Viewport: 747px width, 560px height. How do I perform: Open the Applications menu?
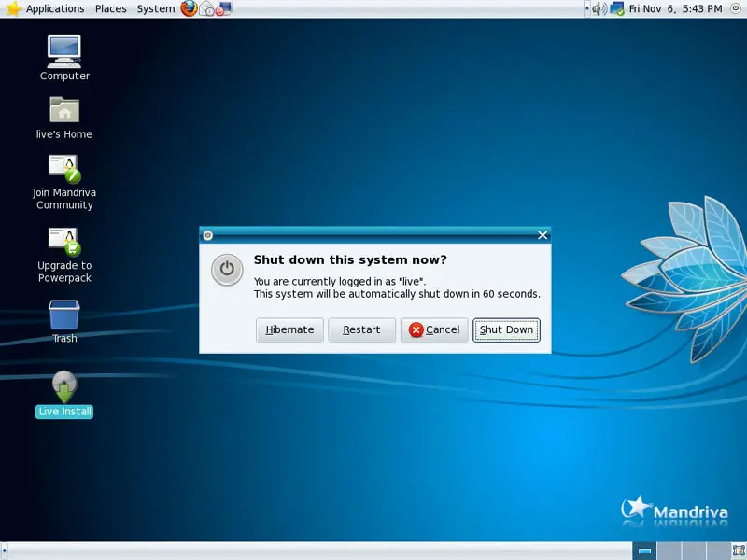point(55,8)
